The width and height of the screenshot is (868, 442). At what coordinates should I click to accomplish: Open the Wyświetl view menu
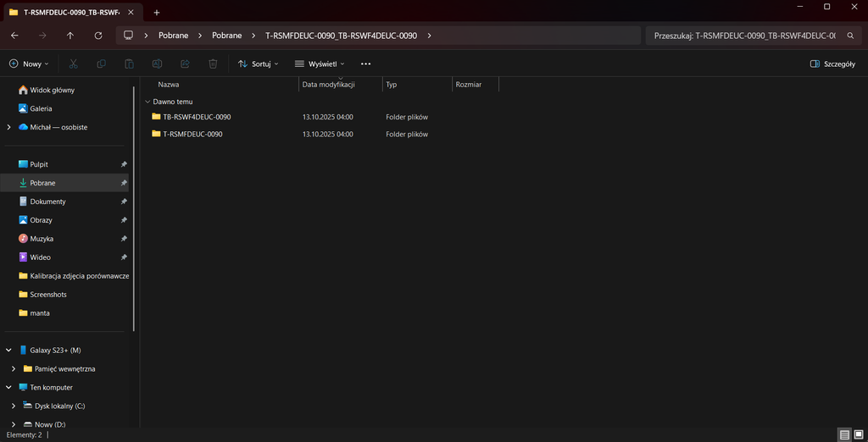coord(320,64)
